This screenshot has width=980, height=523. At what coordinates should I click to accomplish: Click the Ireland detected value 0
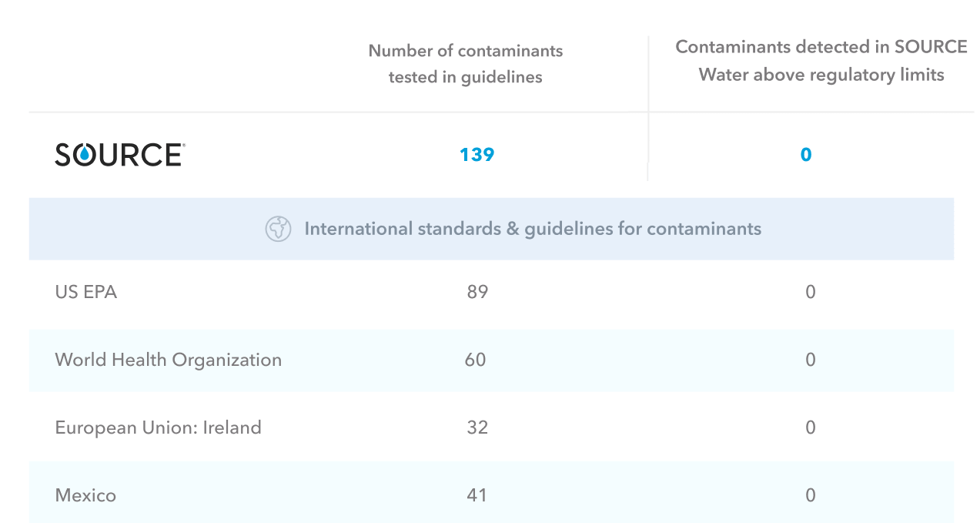(x=811, y=427)
